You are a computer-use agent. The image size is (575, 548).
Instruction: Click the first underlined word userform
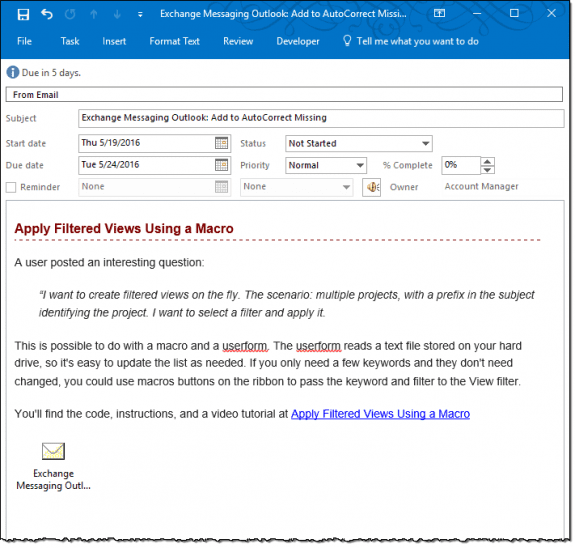click(245, 346)
